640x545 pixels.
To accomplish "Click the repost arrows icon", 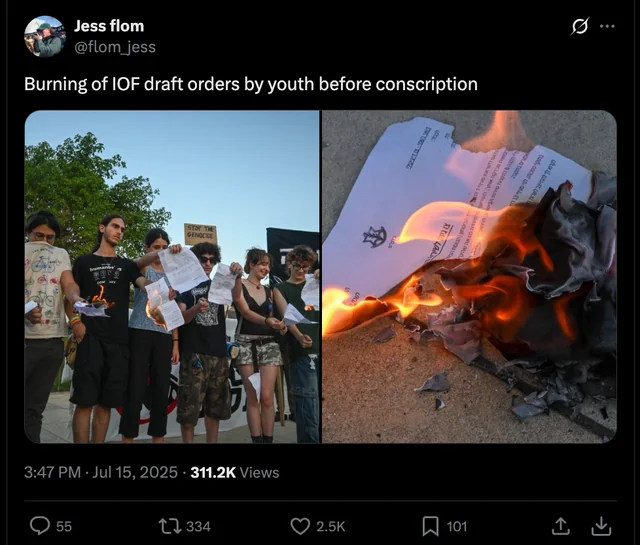I will point(170,526).
